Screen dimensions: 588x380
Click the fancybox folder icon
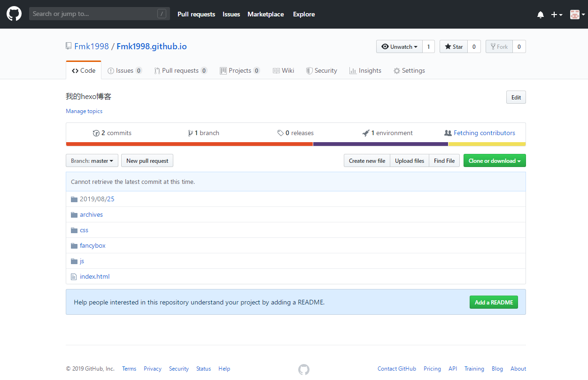click(x=74, y=245)
